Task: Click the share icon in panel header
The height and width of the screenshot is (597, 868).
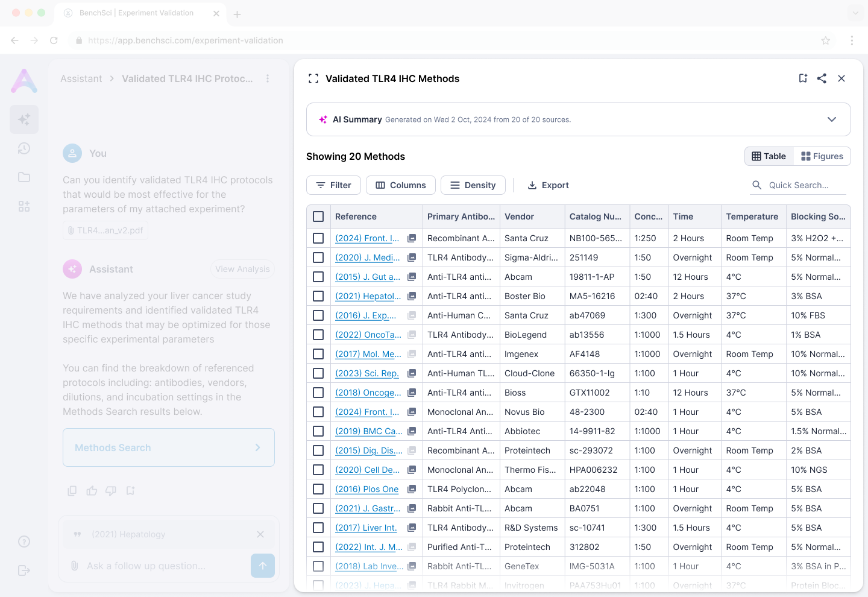Action: pos(822,78)
